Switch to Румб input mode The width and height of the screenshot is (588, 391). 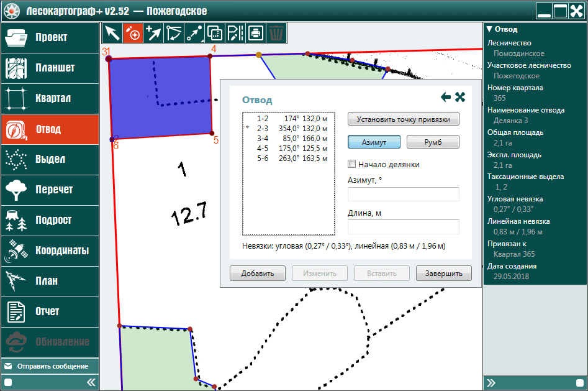[432, 142]
